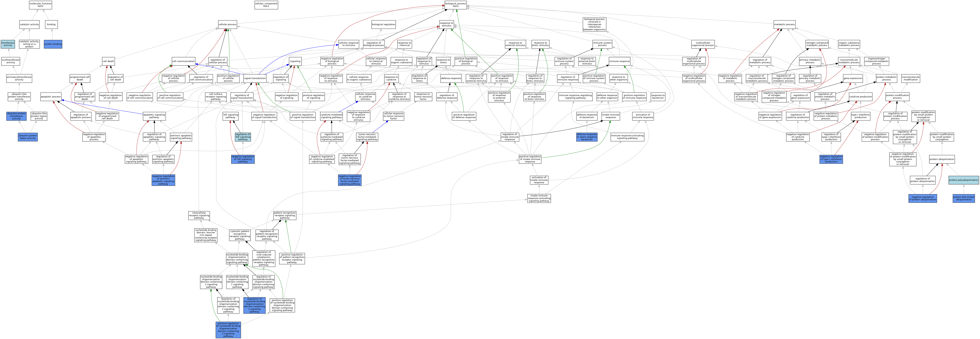Click the 'cell communication' node
This screenshot has height=339, width=980.
pyautogui.click(x=183, y=61)
